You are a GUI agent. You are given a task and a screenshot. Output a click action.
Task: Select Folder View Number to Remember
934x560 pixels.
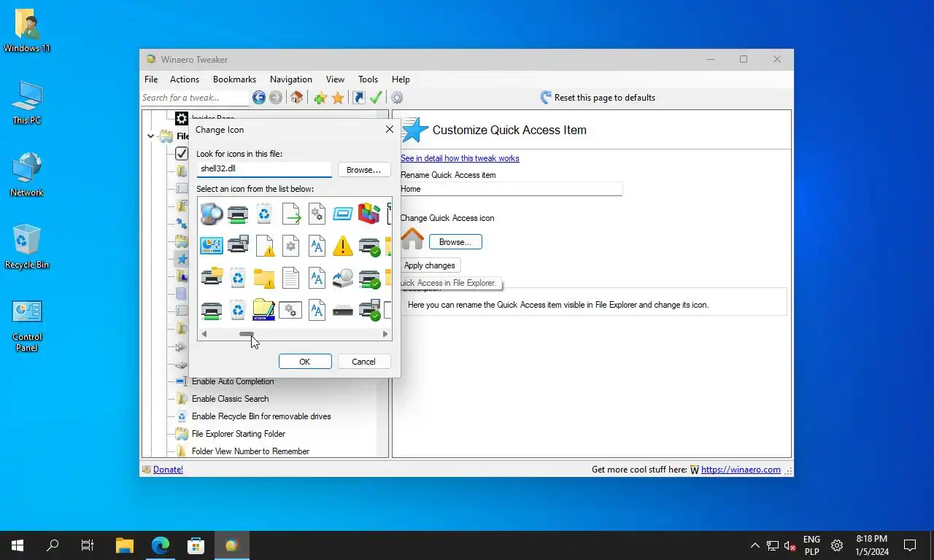pos(250,451)
